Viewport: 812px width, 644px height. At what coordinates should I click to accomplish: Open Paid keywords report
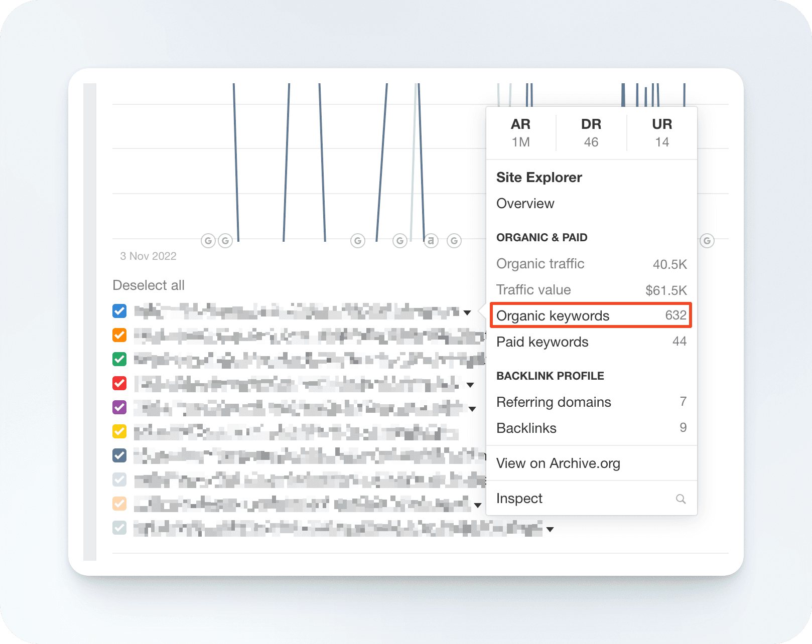click(542, 342)
